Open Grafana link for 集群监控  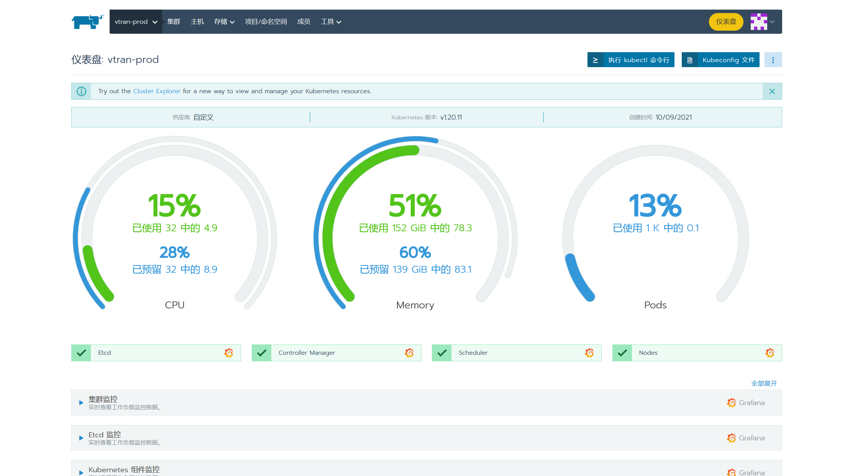(x=746, y=403)
